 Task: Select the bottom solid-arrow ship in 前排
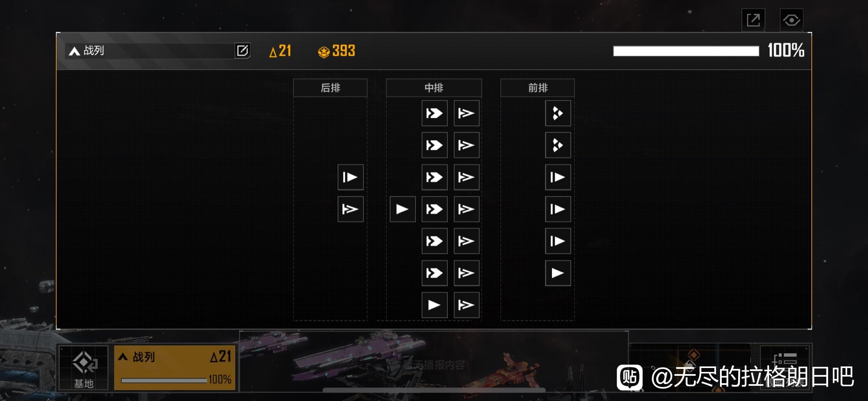pyautogui.click(x=558, y=273)
